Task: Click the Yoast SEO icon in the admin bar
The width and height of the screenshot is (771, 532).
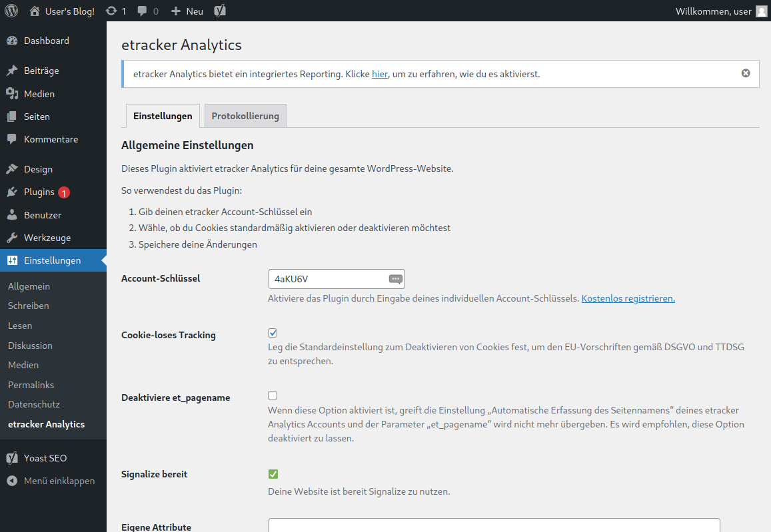Action: point(220,10)
